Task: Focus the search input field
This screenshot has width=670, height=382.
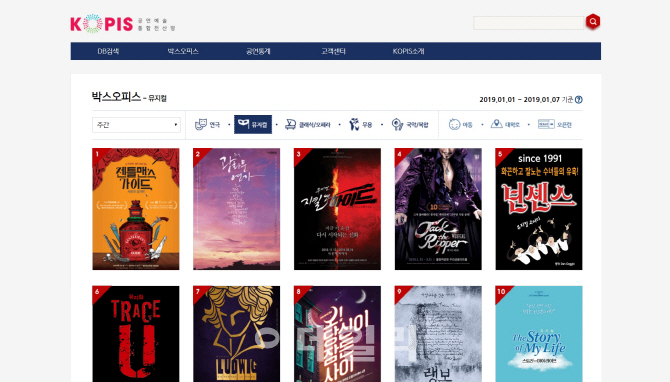Action: pyautogui.click(x=529, y=23)
